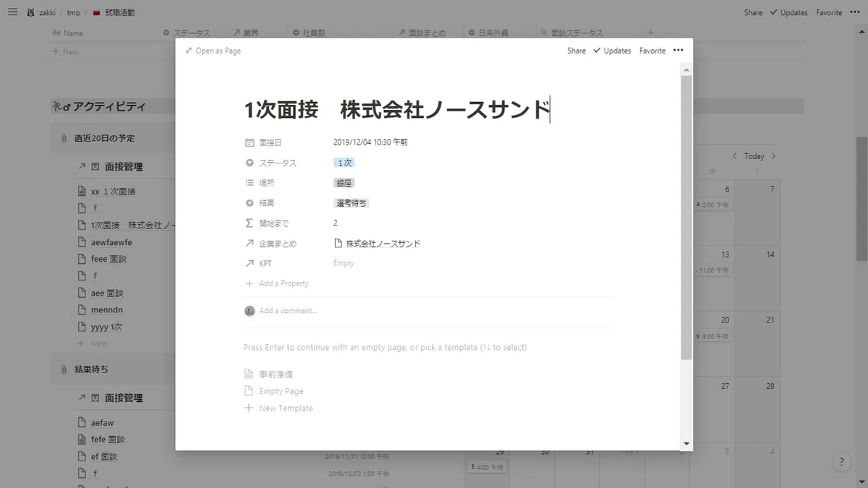Click the plus icon to add table column
Image resolution: width=868 pixels, height=488 pixels.
650,33
